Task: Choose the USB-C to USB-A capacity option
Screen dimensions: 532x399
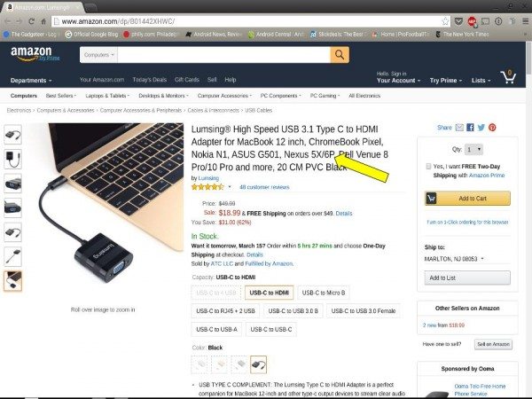Action: pos(216,329)
